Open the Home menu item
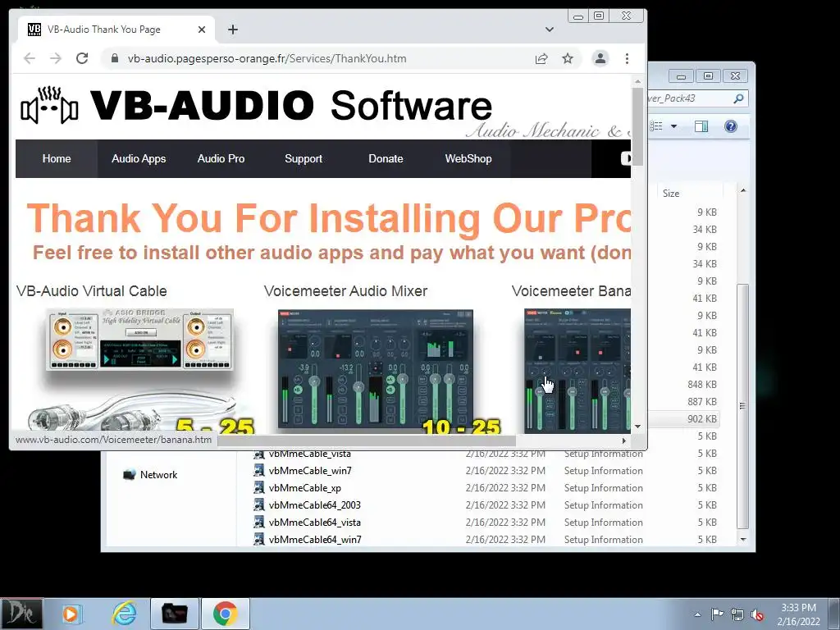The height and width of the screenshot is (630, 840). 57,158
